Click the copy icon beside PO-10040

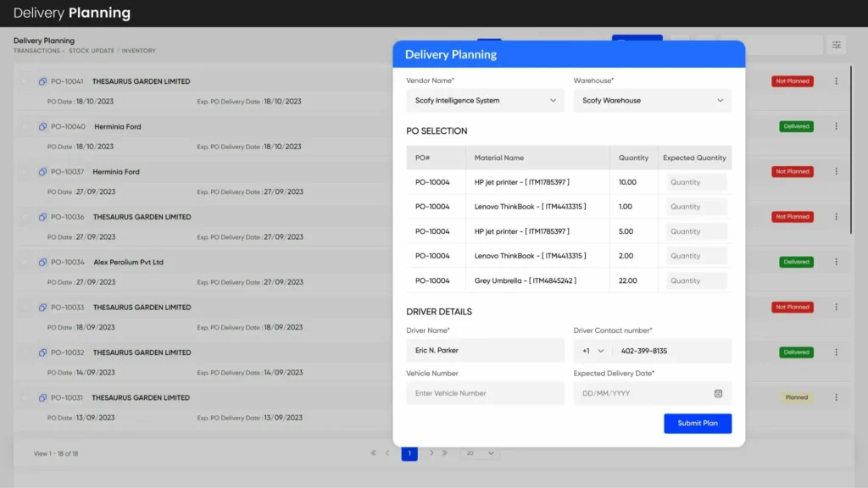[x=42, y=127]
